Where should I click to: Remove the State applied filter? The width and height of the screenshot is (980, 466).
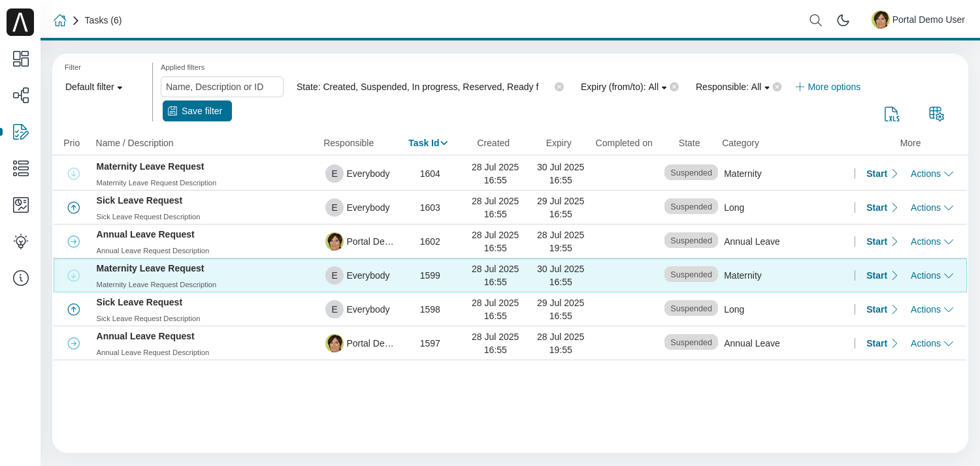point(559,87)
